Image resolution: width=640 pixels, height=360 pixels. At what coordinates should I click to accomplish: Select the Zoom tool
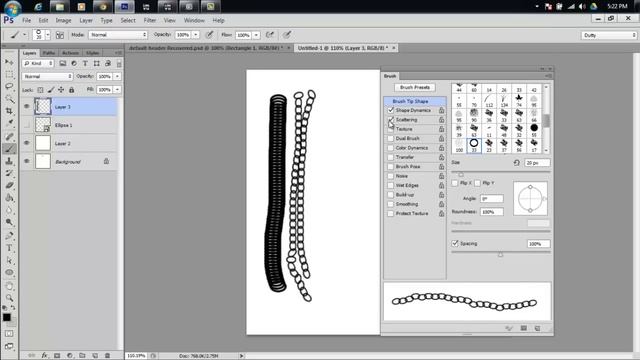tap(9, 298)
